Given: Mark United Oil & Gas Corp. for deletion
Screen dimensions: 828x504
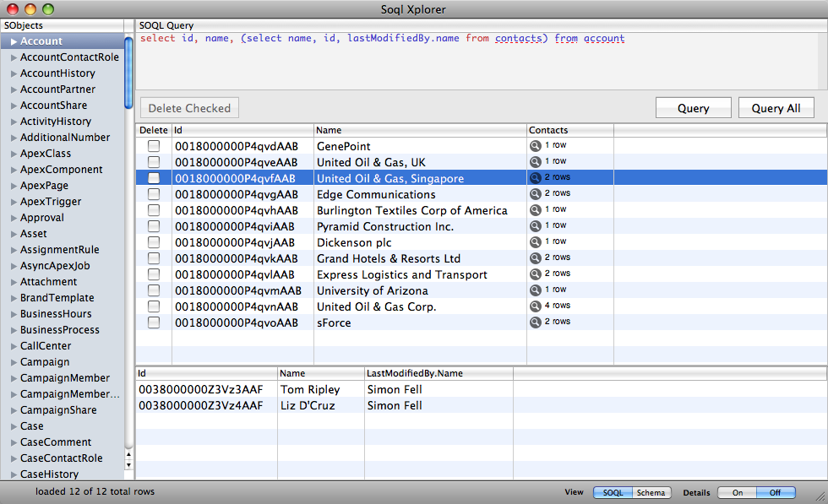Looking at the screenshot, I should pyautogui.click(x=154, y=306).
